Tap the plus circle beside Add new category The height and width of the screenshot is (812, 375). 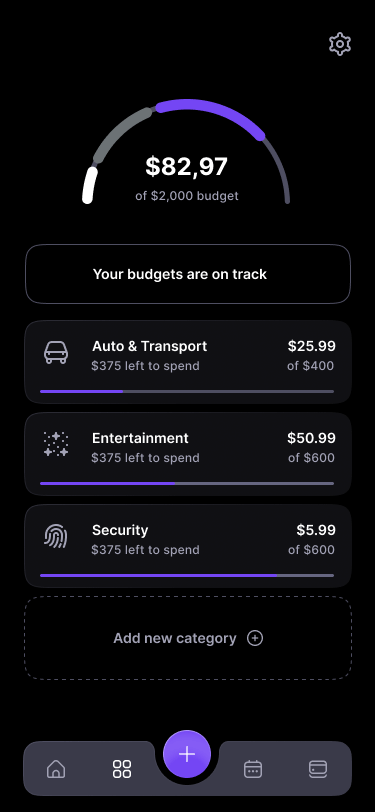pos(255,638)
